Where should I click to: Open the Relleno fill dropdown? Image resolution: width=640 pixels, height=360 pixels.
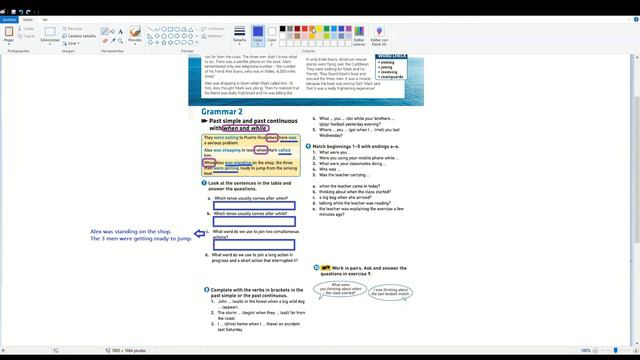(x=212, y=36)
